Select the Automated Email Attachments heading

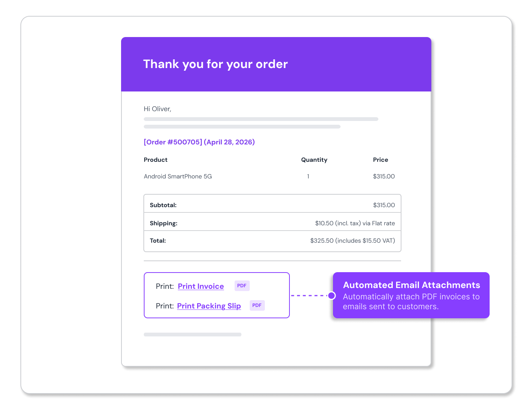pos(412,285)
